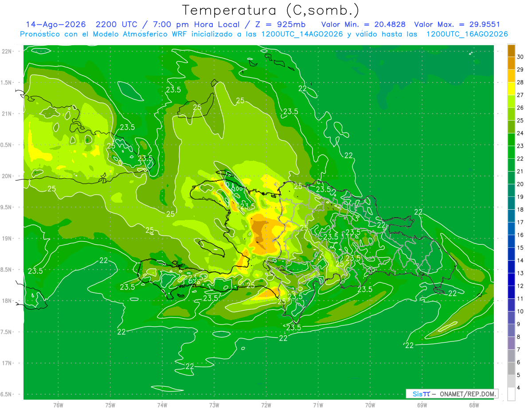Click the "72W" longitude axis label
This screenshot has width=532, height=411.
point(266,405)
